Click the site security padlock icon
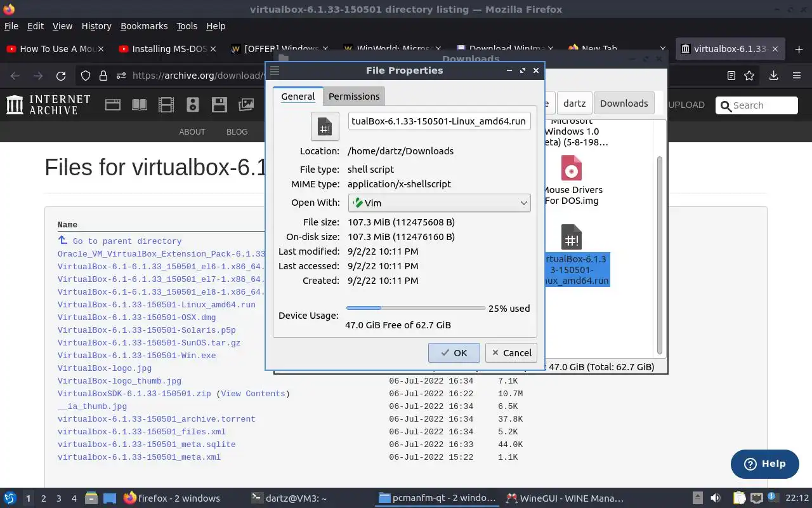Screen dimensions: 812x508 [x=103, y=76]
